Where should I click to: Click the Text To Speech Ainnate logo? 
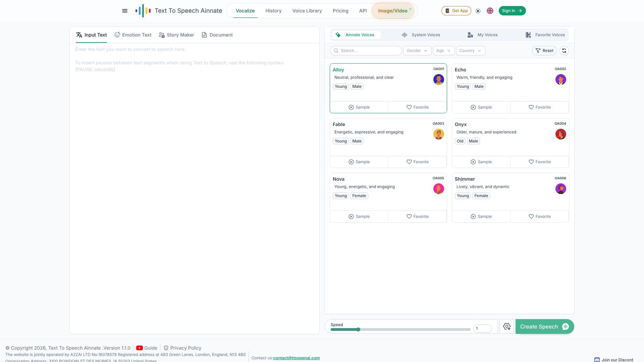pos(178,11)
